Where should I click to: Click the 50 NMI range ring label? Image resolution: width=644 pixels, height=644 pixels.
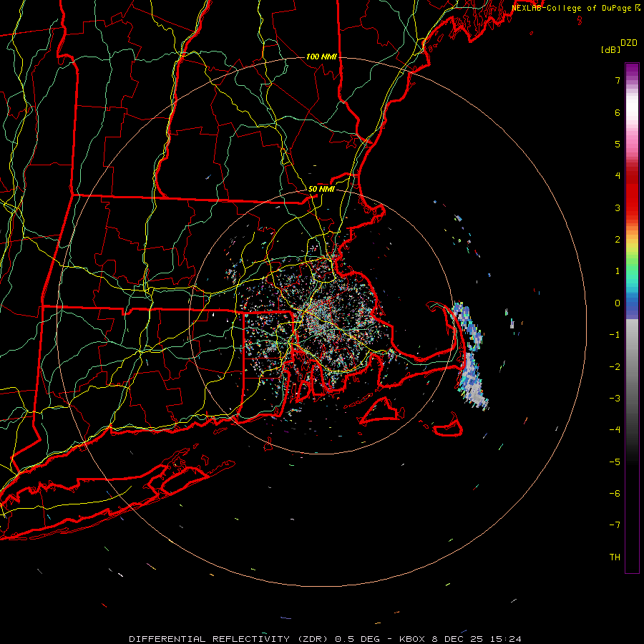(x=321, y=189)
